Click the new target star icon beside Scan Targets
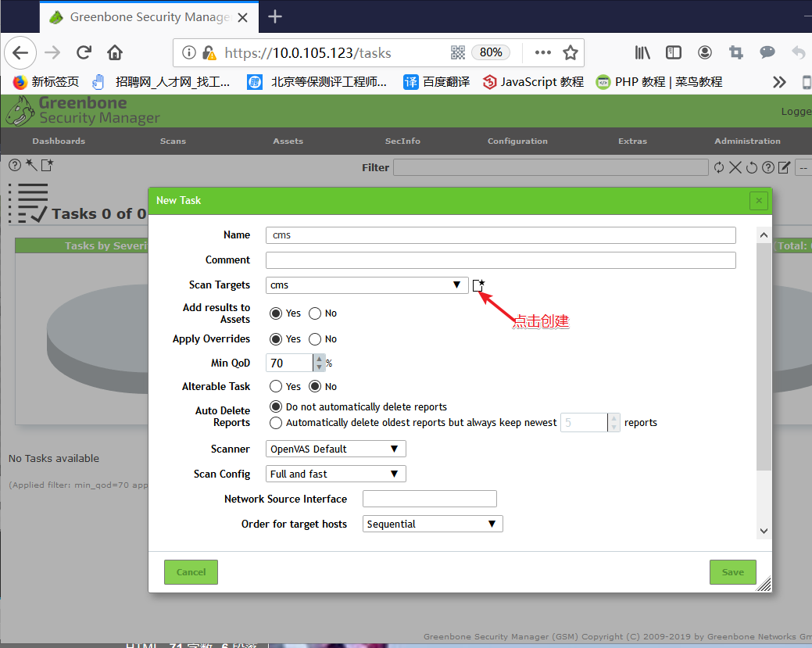Screen dimensions: 812x648 click(478, 285)
